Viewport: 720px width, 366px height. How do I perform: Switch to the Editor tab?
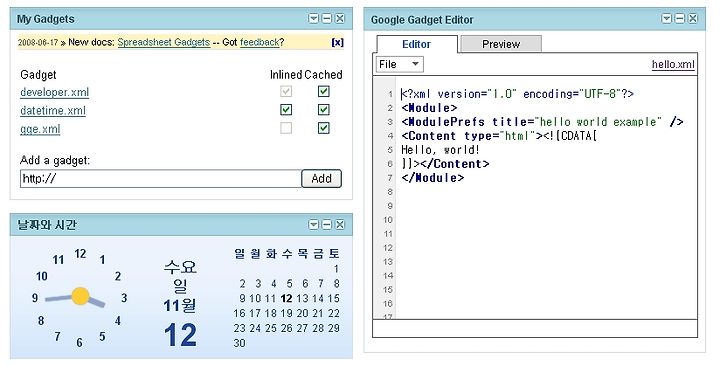(x=416, y=44)
